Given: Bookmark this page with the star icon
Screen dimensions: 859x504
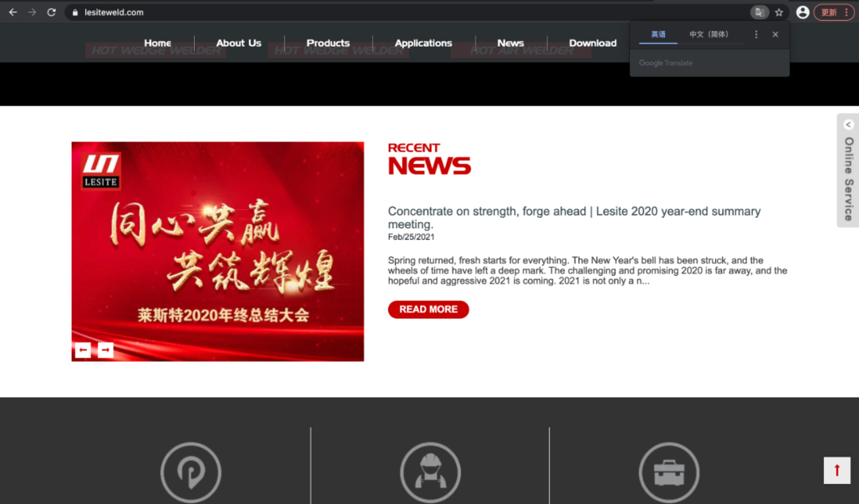Looking at the screenshot, I should click(x=779, y=13).
